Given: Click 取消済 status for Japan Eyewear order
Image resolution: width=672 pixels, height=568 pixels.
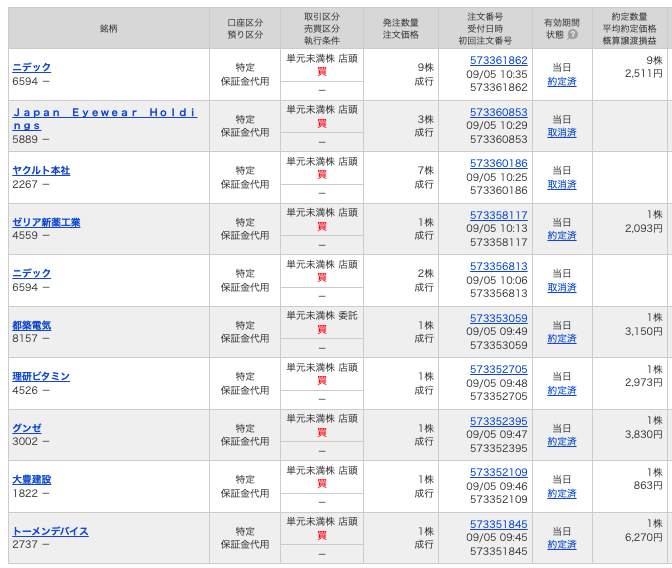Looking at the screenshot, I should (562, 133).
